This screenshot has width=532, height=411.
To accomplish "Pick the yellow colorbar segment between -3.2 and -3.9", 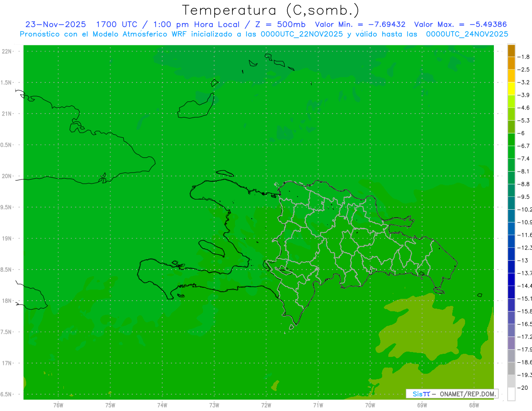I will pyautogui.click(x=511, y=89).
